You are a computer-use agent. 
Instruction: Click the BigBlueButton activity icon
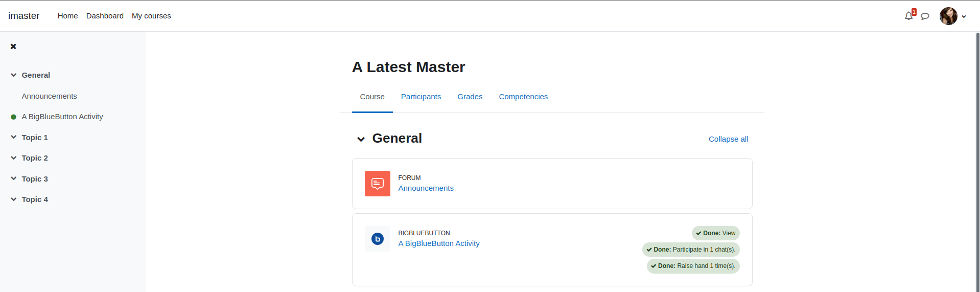coord(378,239)
